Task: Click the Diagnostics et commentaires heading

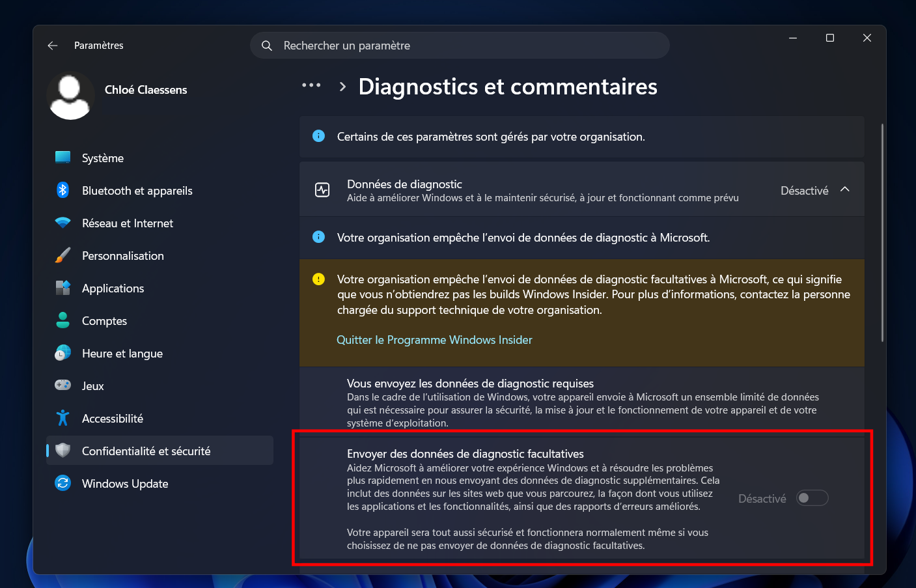Action: click(x=508, y=87)
